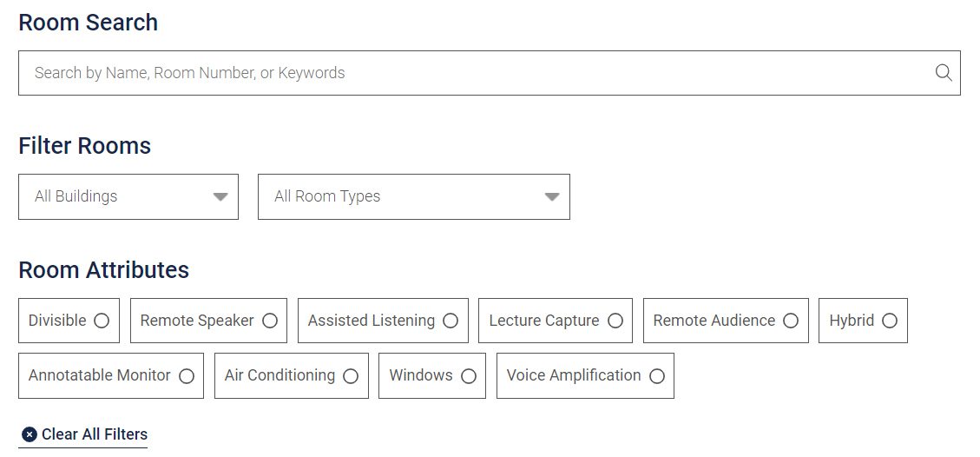
Task: Click the All Room Types dropdown arrow
Action: tap(551, 197)
